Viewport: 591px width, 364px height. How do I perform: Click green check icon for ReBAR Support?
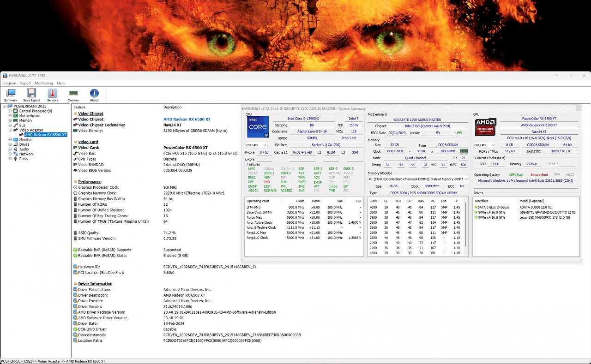pos(75,250)
